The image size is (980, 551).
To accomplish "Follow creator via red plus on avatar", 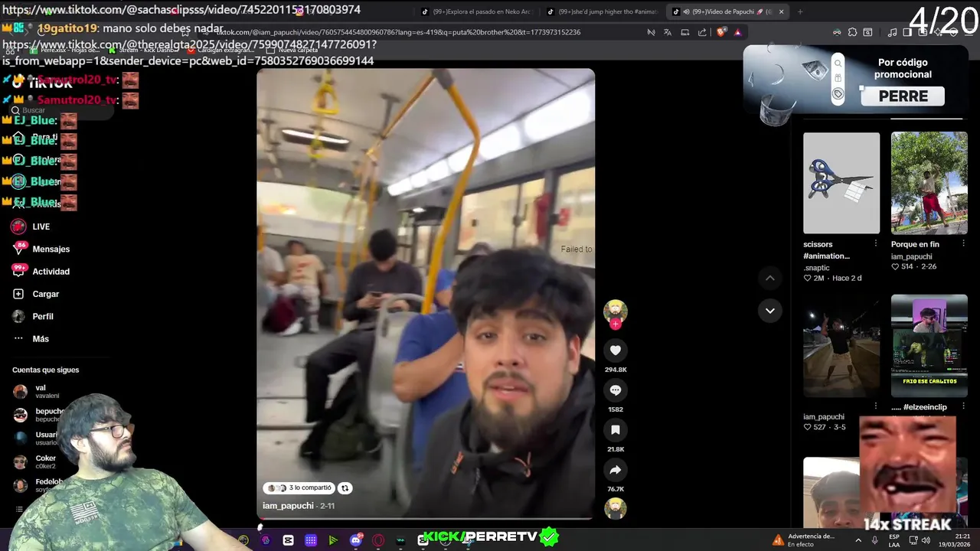I will pyautogui.click(x=615, y=324).
